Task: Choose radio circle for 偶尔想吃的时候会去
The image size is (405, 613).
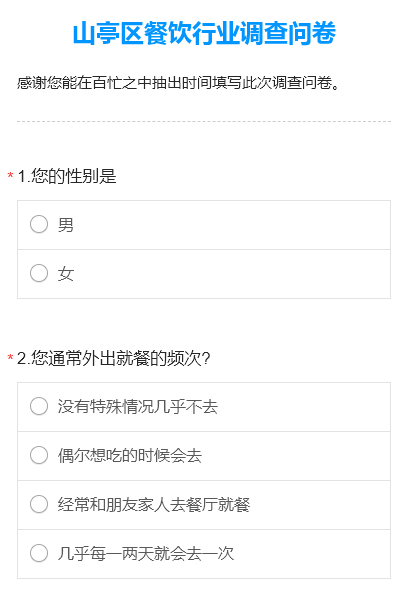Action: click(x=39, y=455)
